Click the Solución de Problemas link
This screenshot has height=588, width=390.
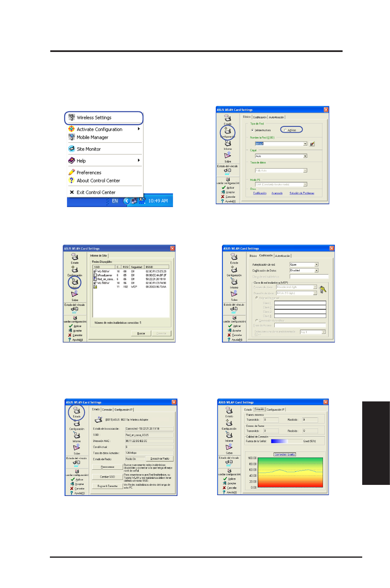point(302,193)
